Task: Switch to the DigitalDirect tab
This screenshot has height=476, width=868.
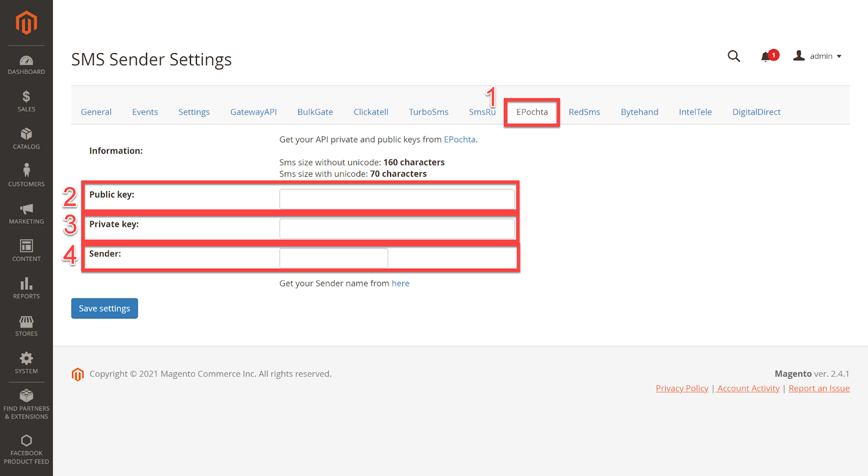Action: pyautogui.click(x=756, y=112)
